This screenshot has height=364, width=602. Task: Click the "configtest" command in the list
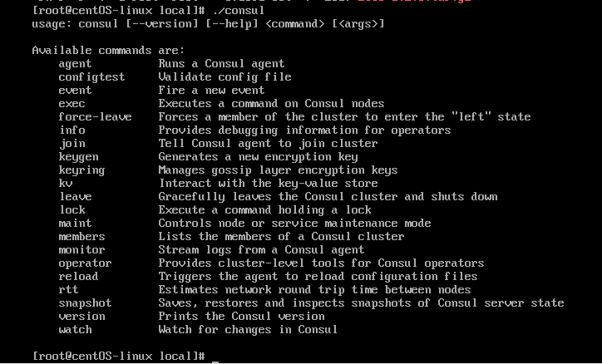91,76
